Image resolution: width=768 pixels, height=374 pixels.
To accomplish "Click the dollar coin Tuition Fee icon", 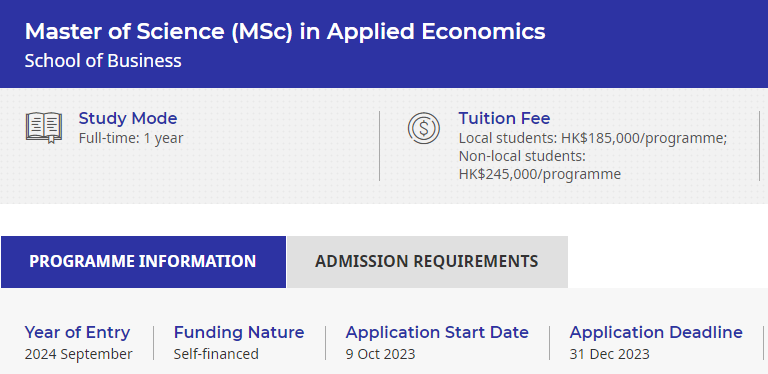I will [424, 128].
